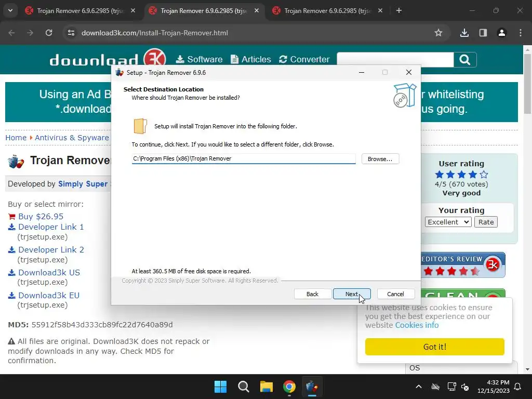The width and height of the screenshot is (532, 399).
Task: Click Trojan Remover setup taskbar icon
Action: click(x=312, y=387)
